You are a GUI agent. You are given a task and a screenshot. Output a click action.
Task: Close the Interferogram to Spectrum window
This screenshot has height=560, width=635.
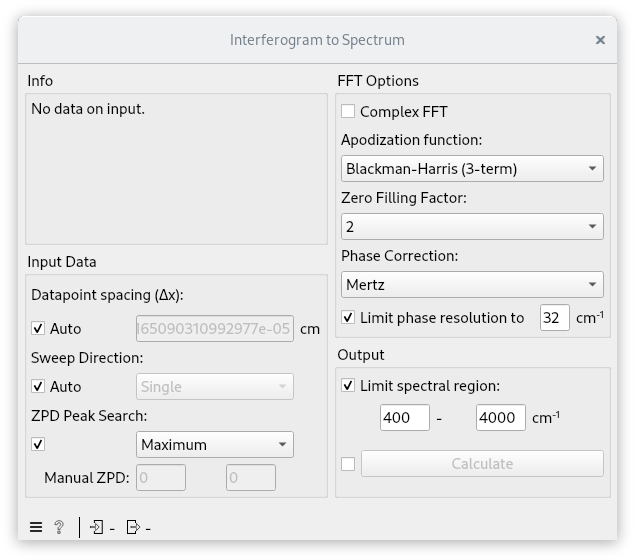pyautogui.click(x=600, y=40)
